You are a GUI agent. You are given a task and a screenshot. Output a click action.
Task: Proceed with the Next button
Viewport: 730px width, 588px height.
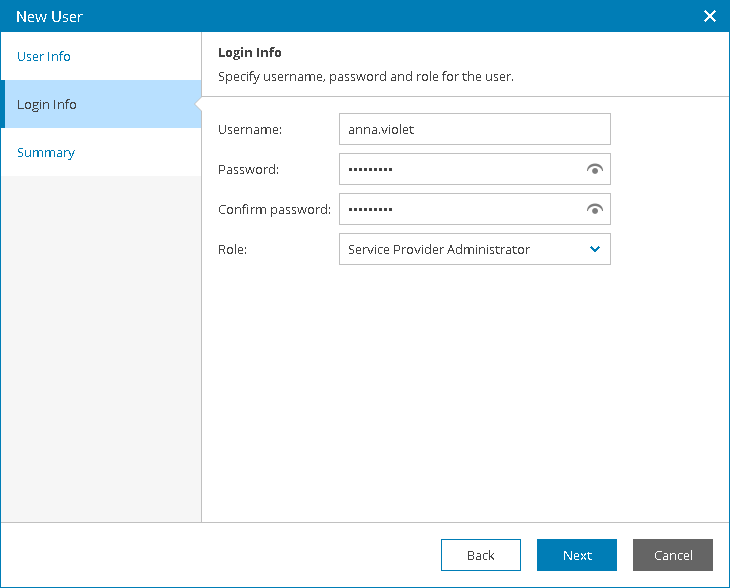[x=577, y=555]
